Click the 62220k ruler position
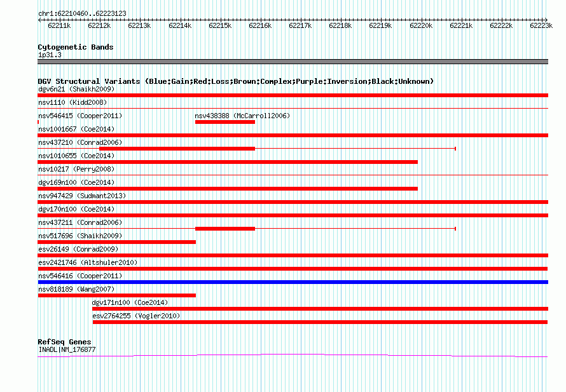 (421, 25)
